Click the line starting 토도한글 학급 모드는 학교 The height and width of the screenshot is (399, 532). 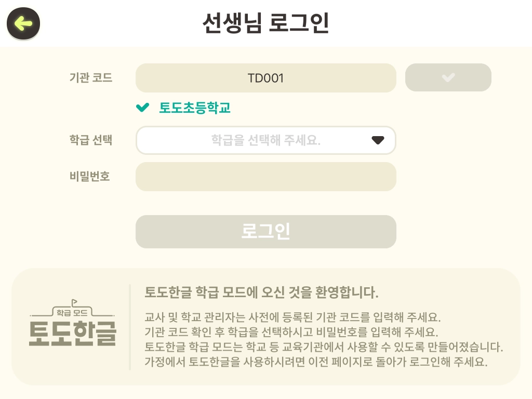click(x=324, y=347)
